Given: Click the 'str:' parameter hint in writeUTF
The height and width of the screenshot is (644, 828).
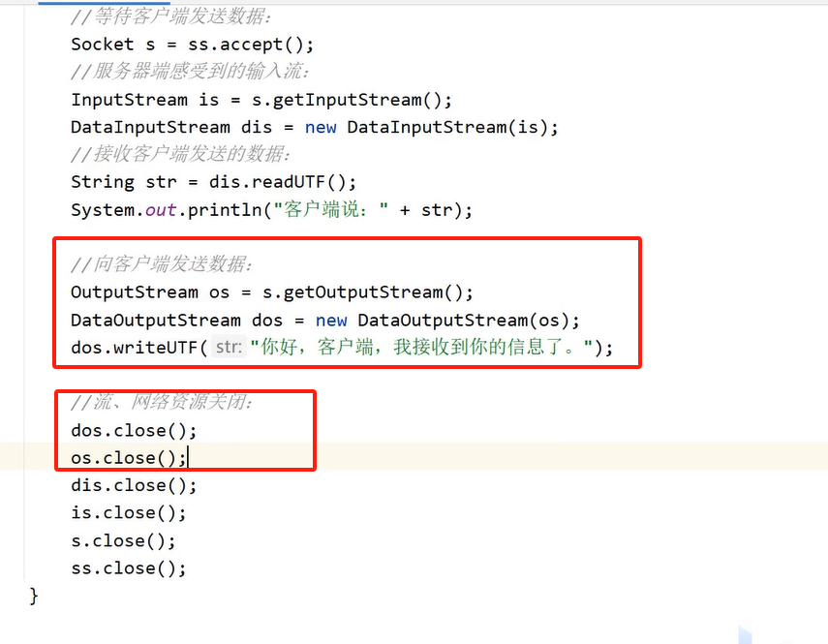Looking at the screenshot, I should tap(229, 348).
